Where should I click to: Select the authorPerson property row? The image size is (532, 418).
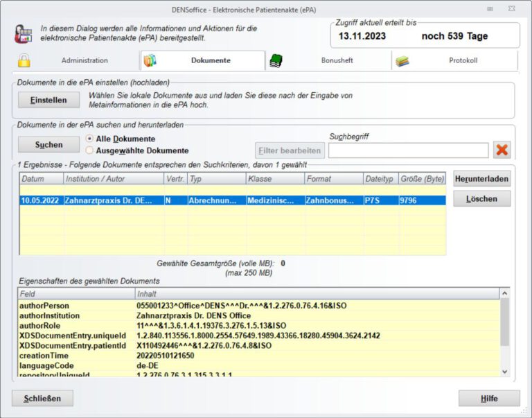pyautogui.click(x=259, y=306)
